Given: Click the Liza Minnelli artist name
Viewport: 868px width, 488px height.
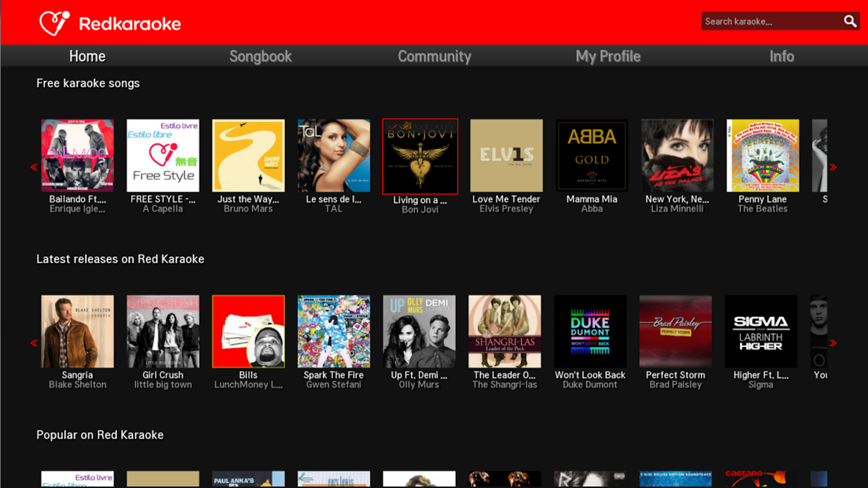Looking at the screenshot, I should click(x=678, y=209).
